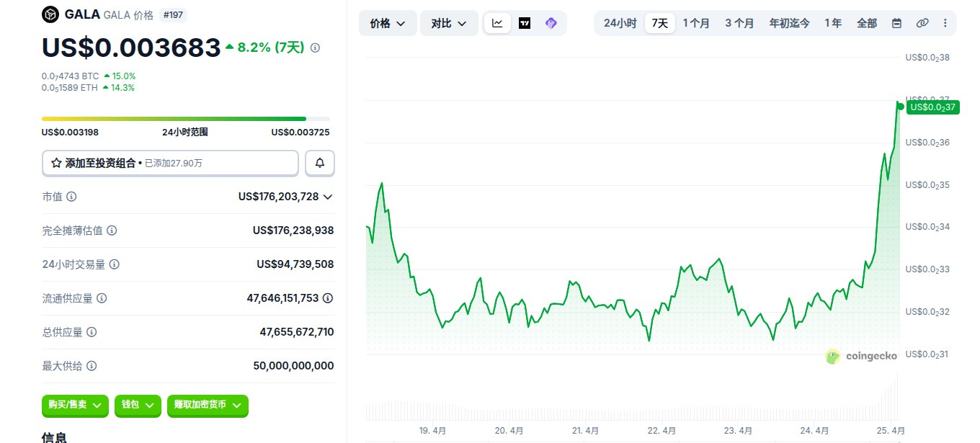Viewport: 980px width, 443px height.
Task: Expand the 市值 value chevron
Action: 328,197
